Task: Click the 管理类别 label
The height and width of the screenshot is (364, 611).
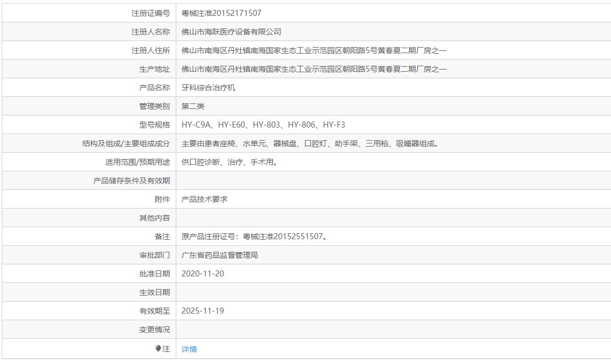Action: pos(155,106)
